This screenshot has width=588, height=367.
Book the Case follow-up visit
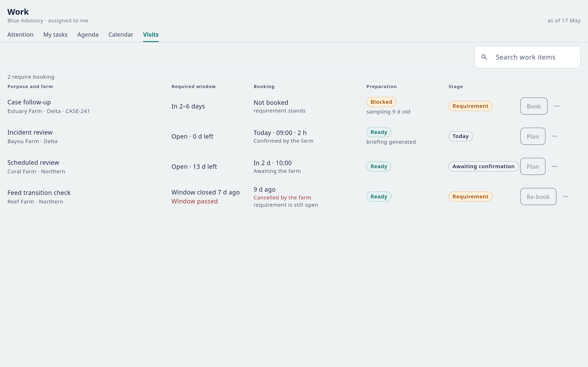coord(533,106)
